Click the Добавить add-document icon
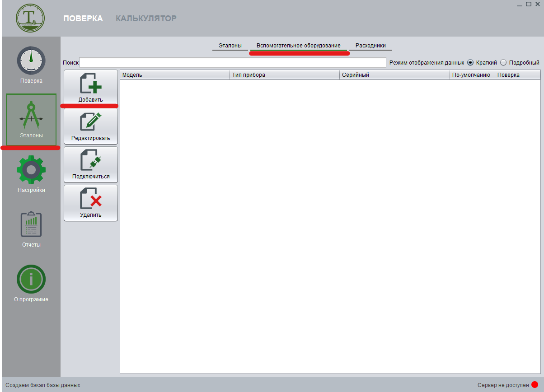 [x=90, y=84]
